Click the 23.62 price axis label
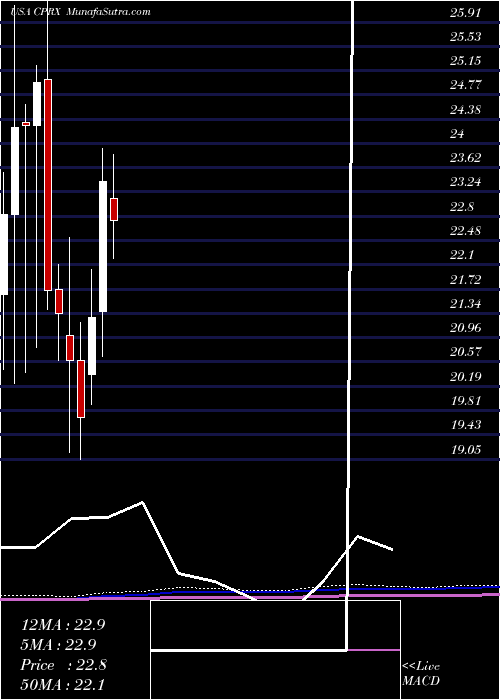This screenshot has width=500, height=700. point(466,158)
